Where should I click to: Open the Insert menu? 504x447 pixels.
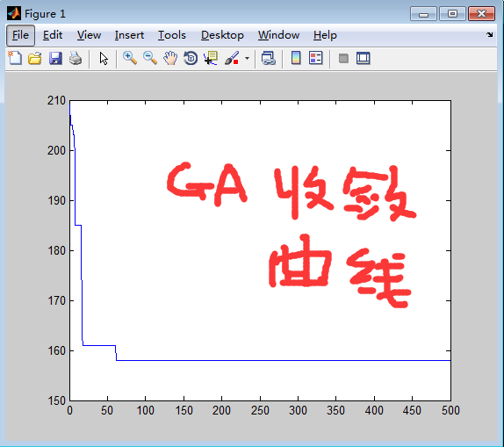[129, 35]
